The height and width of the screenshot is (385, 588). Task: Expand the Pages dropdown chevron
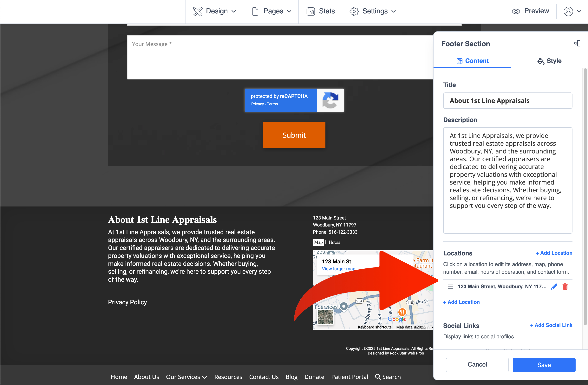(x=289, y=11)
